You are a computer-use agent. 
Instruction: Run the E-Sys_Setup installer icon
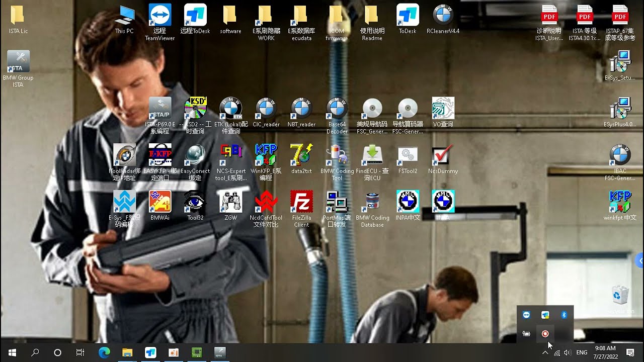620,66
